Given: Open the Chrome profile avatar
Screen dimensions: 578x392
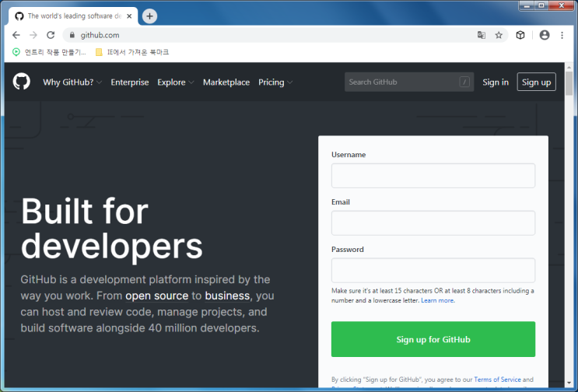Looking at the screenshot, I should click(x=545, y=35).
